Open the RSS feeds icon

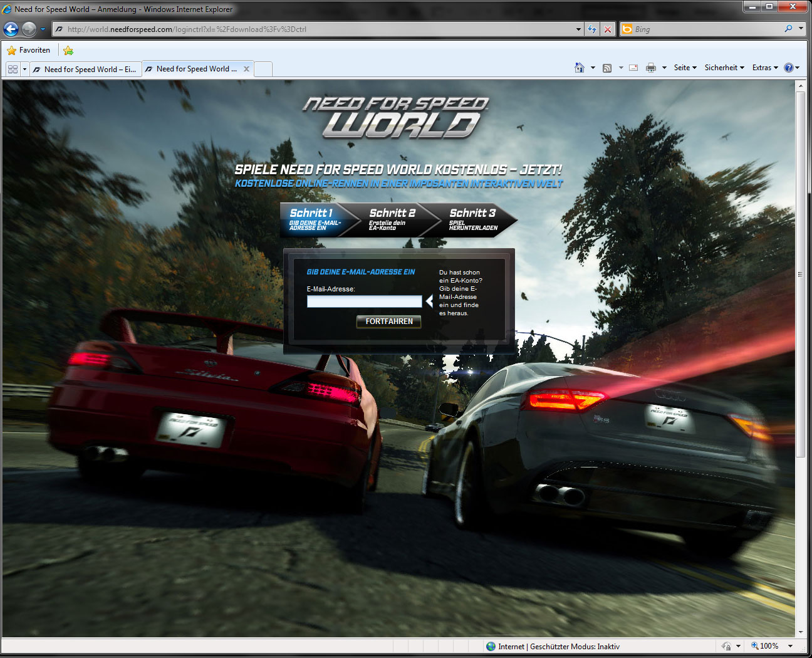tap(607, 68)
